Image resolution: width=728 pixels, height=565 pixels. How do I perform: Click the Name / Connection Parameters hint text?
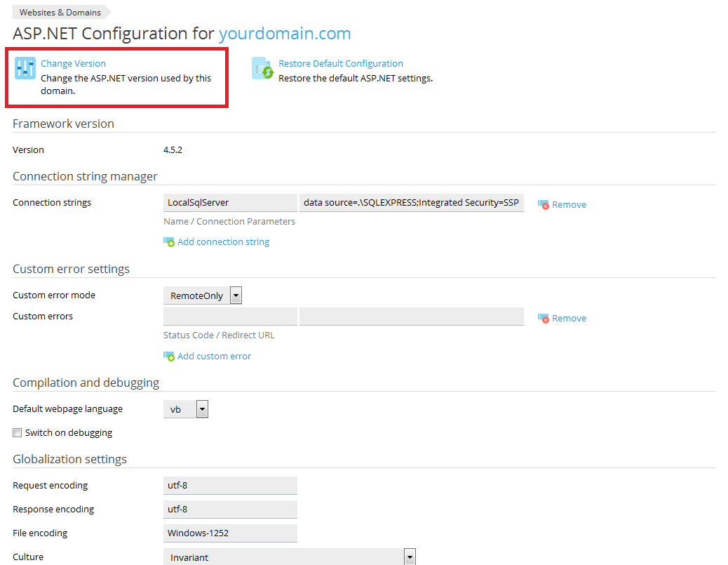229,222
